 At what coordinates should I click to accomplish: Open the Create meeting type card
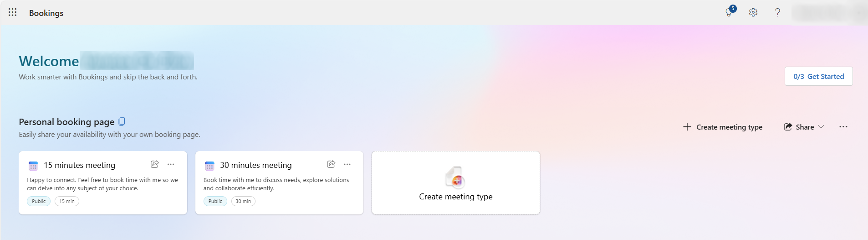click(455, 183)
